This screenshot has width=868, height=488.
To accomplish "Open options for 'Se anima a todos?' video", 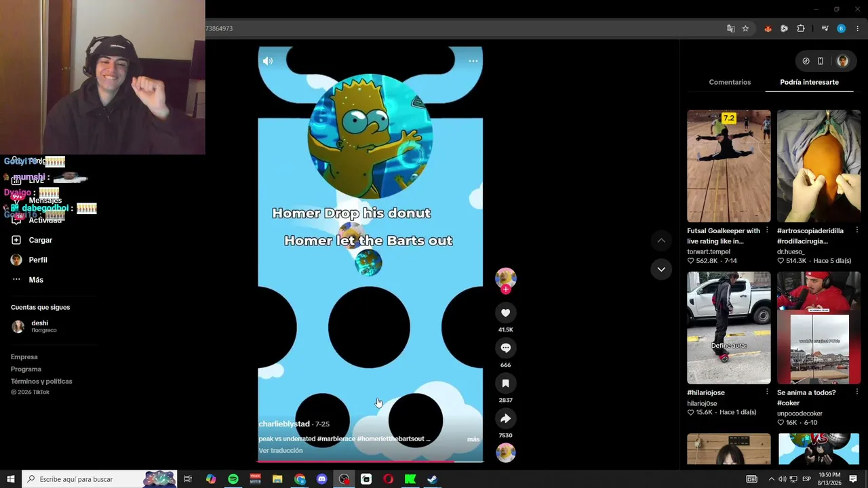I will pos(857,392).
